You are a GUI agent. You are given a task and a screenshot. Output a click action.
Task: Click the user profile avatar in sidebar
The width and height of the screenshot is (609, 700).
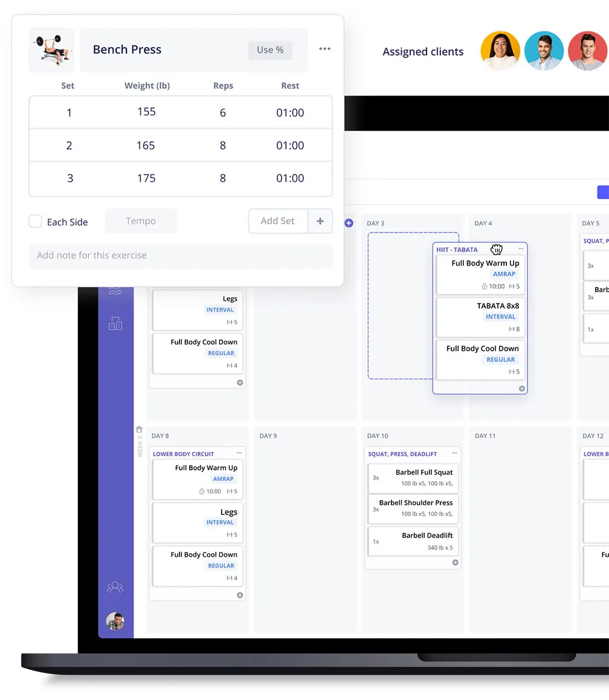coord(115,620)
